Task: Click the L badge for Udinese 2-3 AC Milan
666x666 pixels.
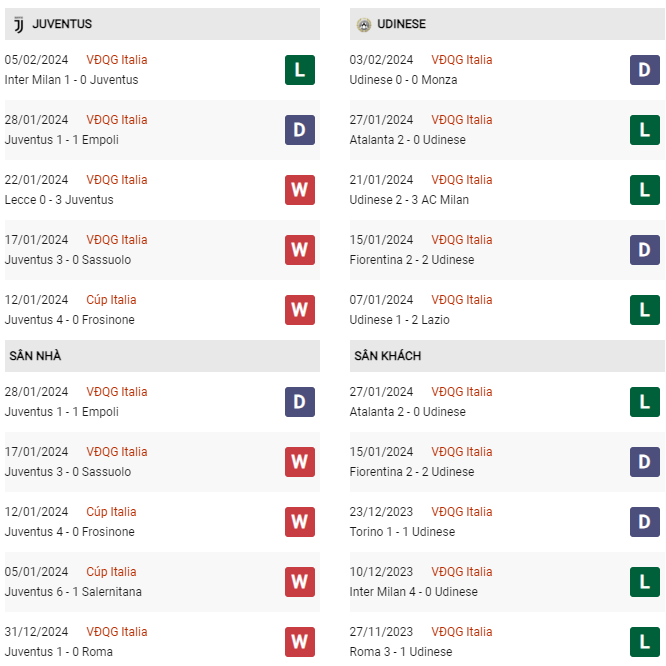Action: point(645,190)
